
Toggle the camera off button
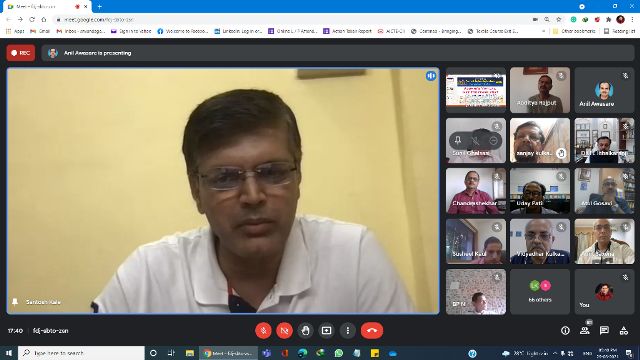coord(284,330)
